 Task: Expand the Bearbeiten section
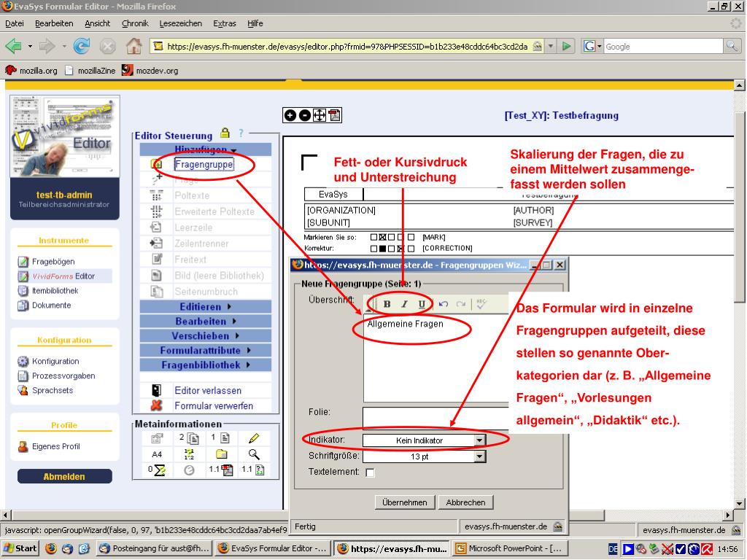(205, 322)
